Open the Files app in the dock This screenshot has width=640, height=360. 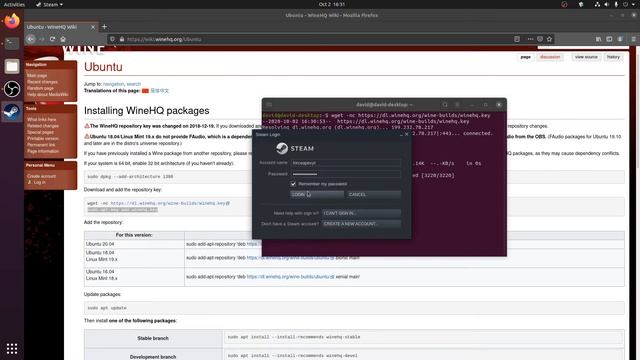(12, 66)
